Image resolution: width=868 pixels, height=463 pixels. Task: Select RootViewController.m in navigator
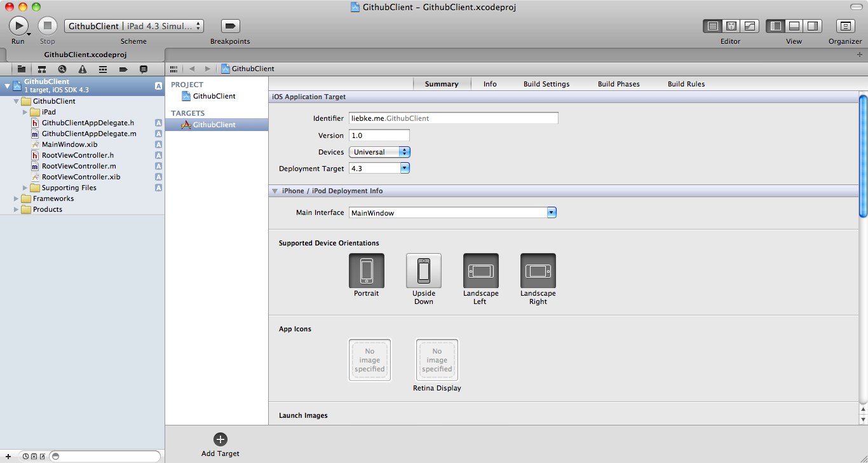tap(79, 166)
